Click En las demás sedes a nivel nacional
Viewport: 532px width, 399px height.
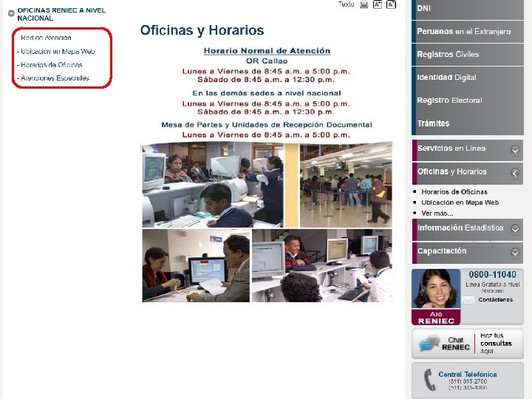tap(267, 93)
